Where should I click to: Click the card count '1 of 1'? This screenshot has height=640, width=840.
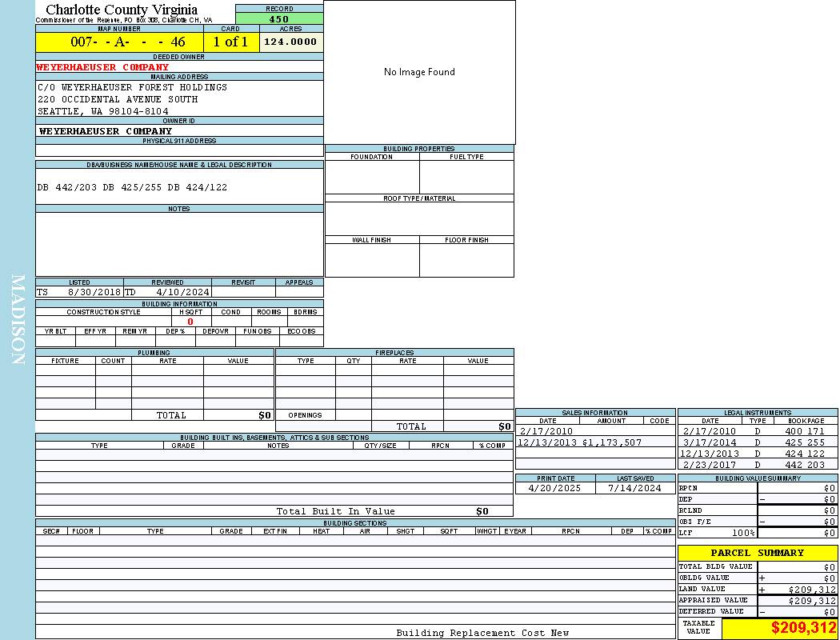230,42
